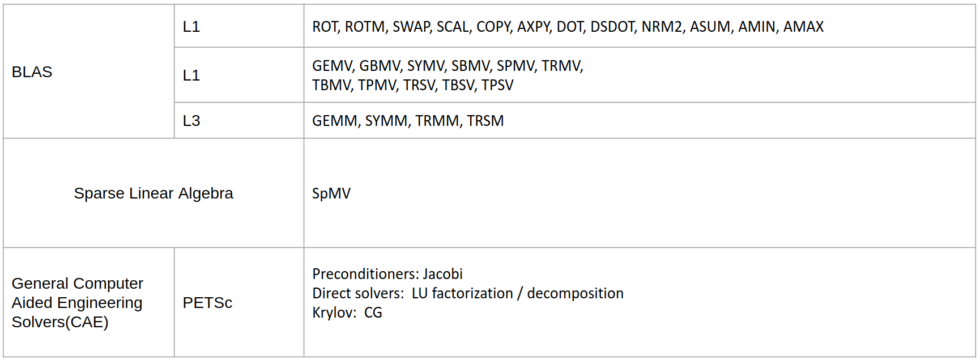Click the TRSM word in L3 row
This screenshot has height=363, width=980.
(485, 121)
